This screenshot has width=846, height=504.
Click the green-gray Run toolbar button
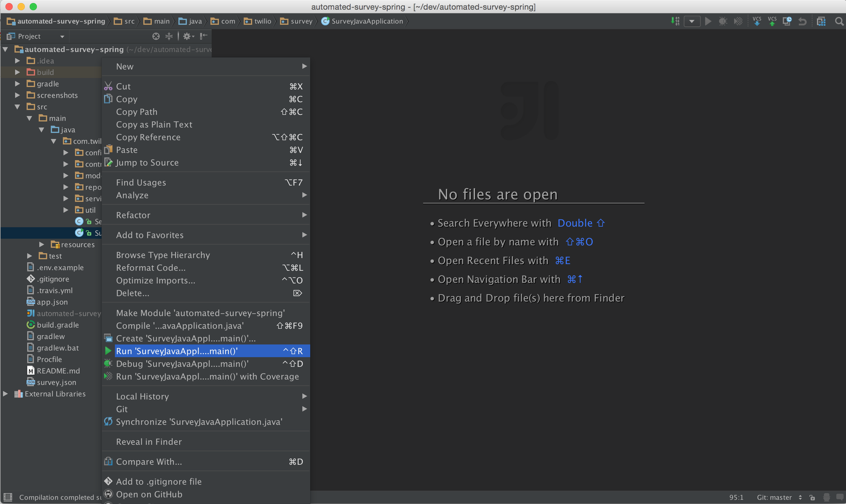pyautogui.click(x=708, y=21)
